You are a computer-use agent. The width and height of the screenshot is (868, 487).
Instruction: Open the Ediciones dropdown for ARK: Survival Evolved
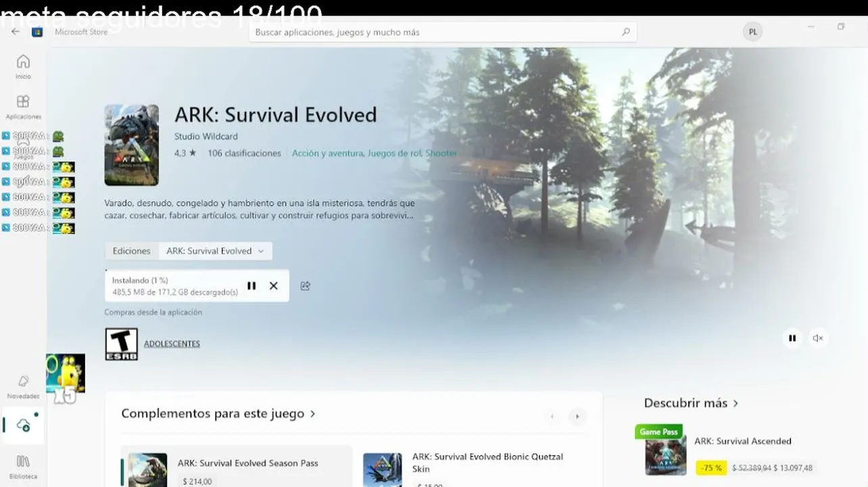point(216,251)
